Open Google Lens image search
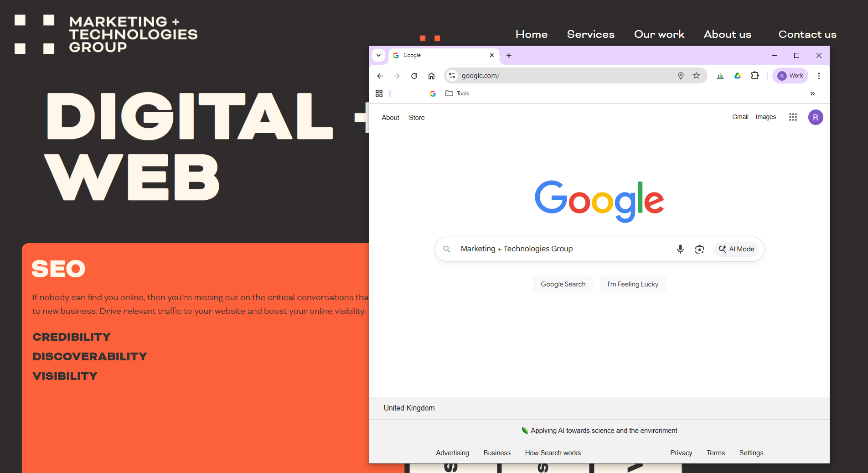 tap(699, 249)
